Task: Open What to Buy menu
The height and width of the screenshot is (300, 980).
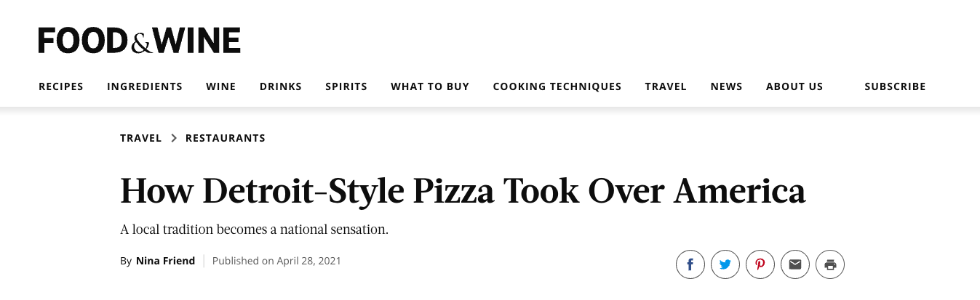Action: tap(430, 86)
